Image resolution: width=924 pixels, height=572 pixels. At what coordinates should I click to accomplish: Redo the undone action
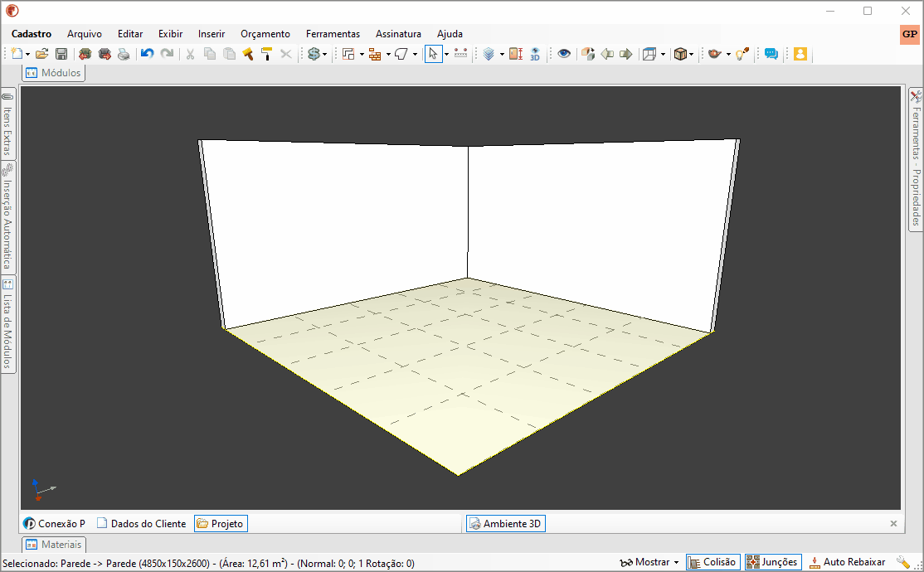pos(168,54)
